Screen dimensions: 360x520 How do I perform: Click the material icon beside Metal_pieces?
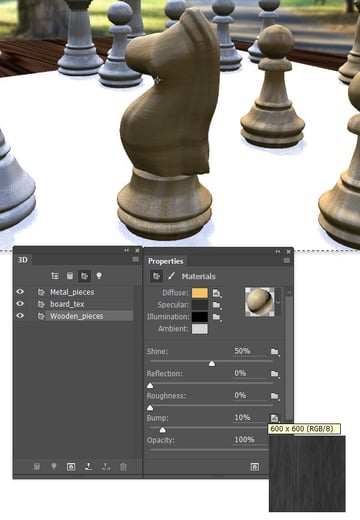(41, 292)
